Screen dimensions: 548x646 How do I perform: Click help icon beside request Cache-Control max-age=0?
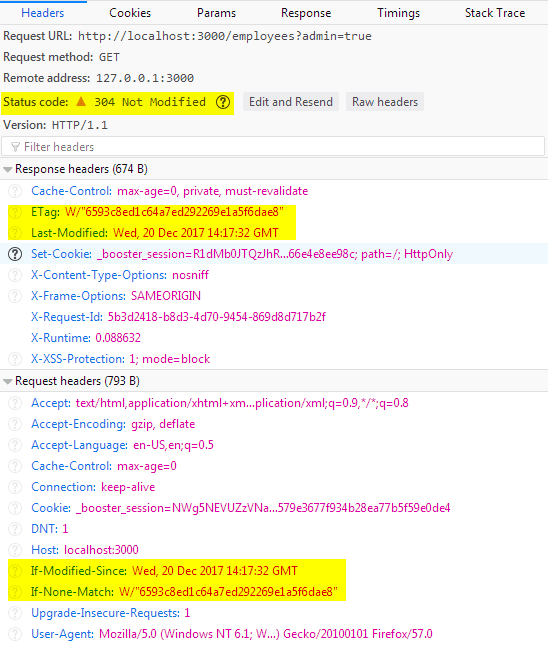[x=15, y=466]
